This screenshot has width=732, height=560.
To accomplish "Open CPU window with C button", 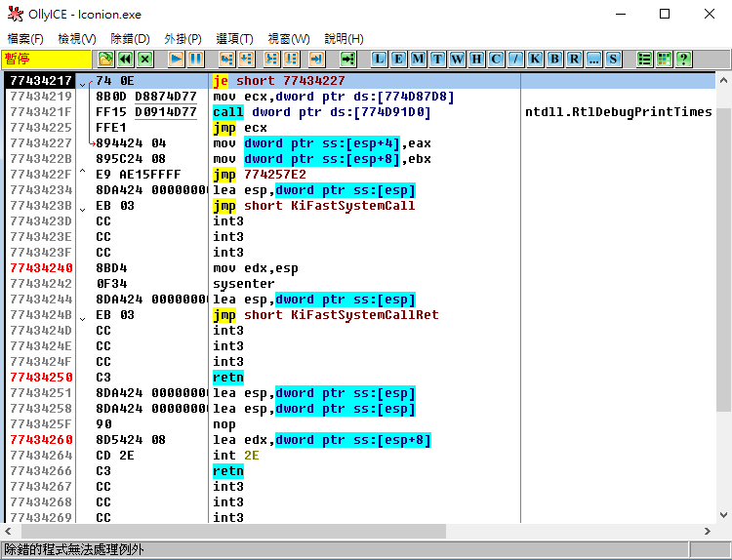I will 496,60.
